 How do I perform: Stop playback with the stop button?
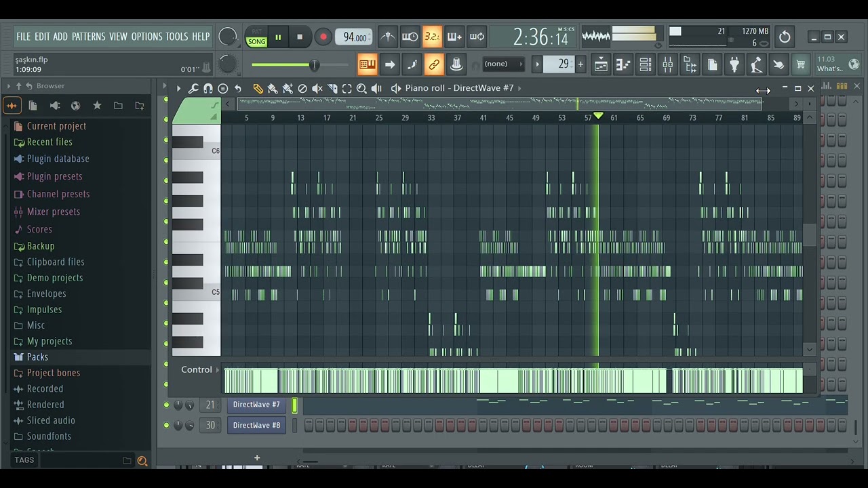(x=300, y=37)
